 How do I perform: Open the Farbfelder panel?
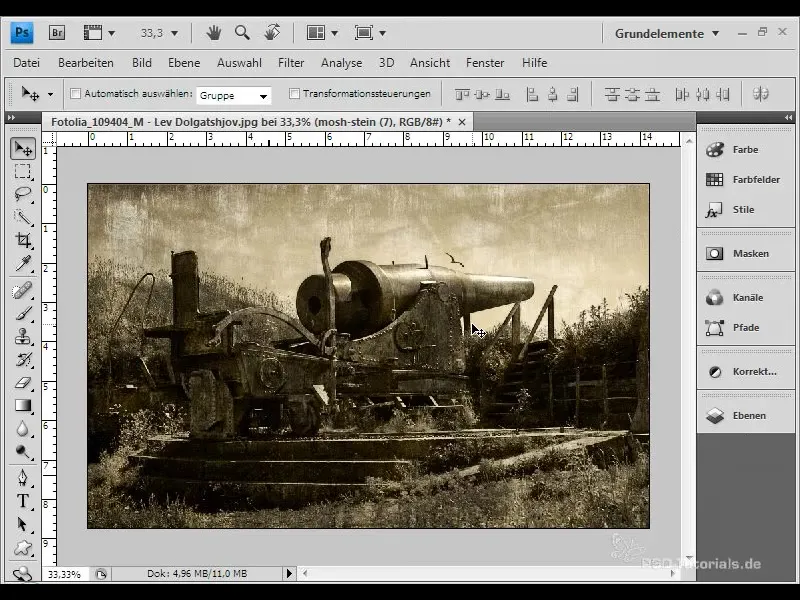[745, 180]
